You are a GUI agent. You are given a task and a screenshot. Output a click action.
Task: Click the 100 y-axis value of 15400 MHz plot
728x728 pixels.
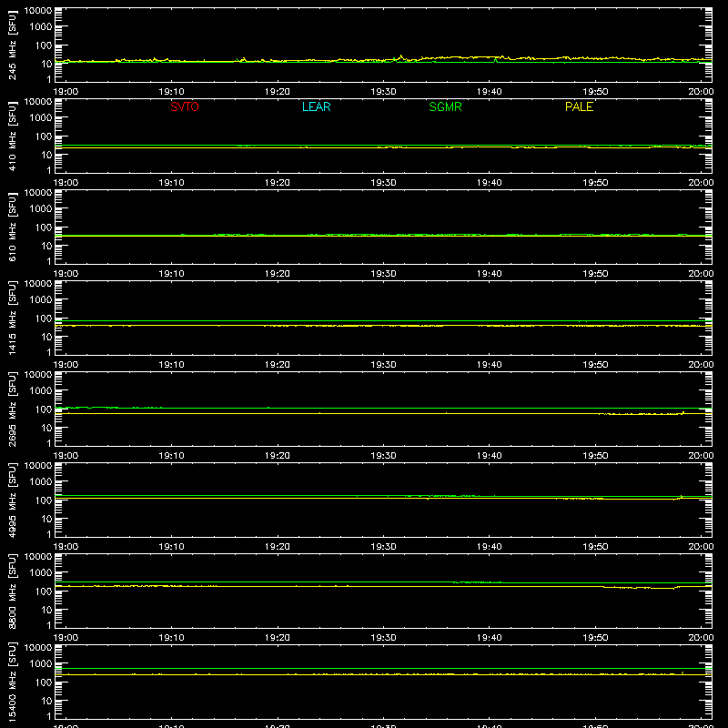pyautogui.click(x=44, y=682)
